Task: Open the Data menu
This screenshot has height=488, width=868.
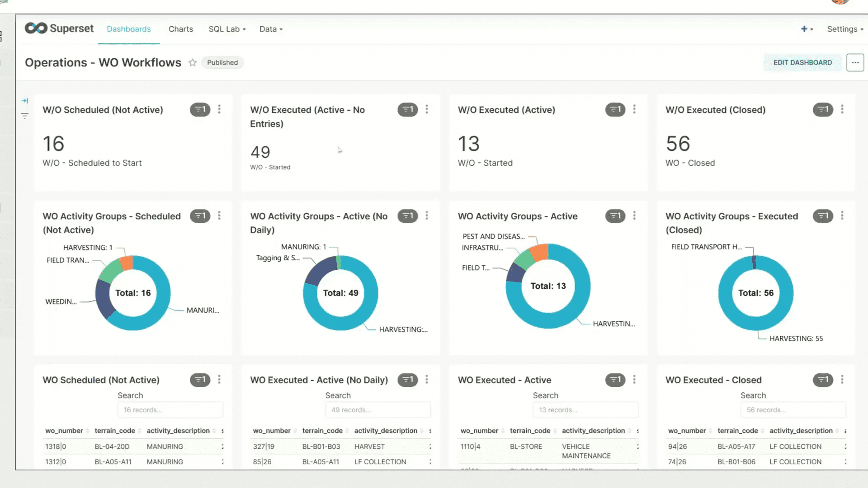Action: (x=271, y=29)
